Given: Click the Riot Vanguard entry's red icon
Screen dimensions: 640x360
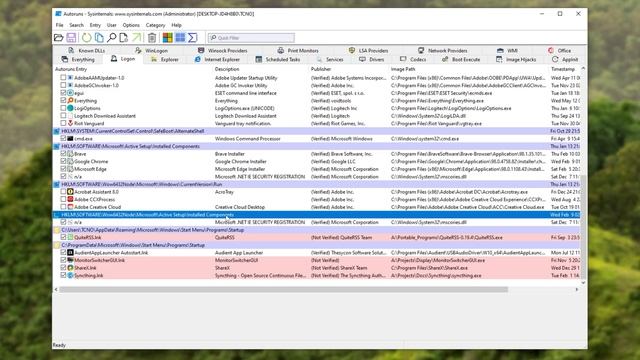Looking at the screenshot, I should (70, 123).
